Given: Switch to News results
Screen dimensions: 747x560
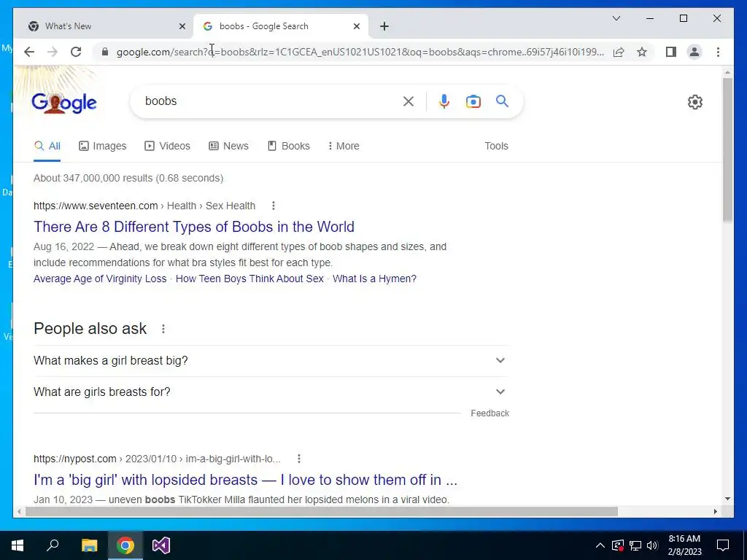Looking at the screenshot, I should coord(228,146).
